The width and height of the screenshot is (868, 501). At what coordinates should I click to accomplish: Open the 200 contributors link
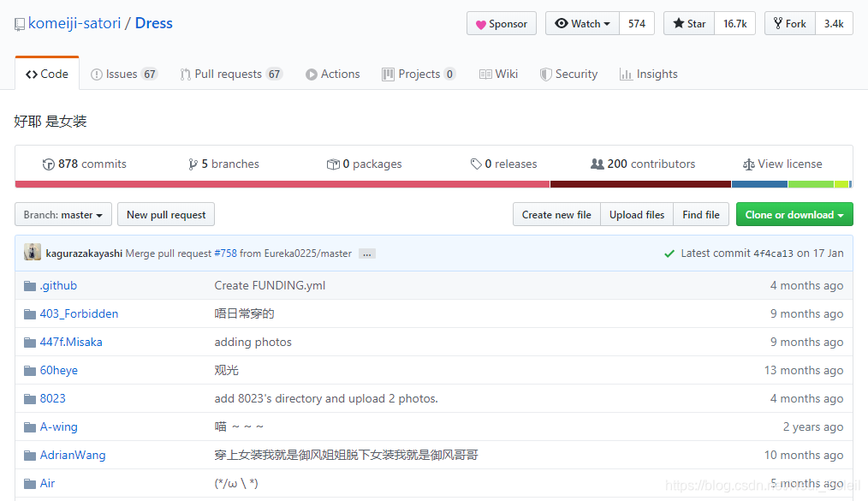(x=643, y=164)
